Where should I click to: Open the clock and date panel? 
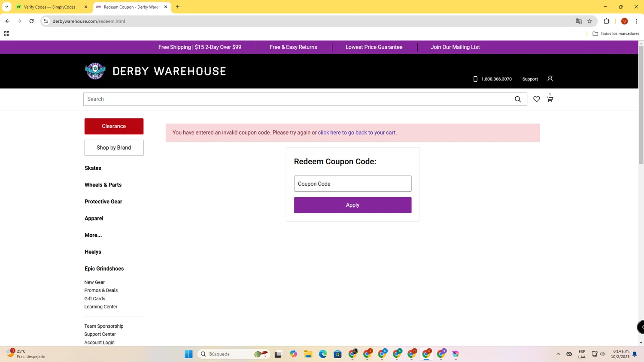620,354
